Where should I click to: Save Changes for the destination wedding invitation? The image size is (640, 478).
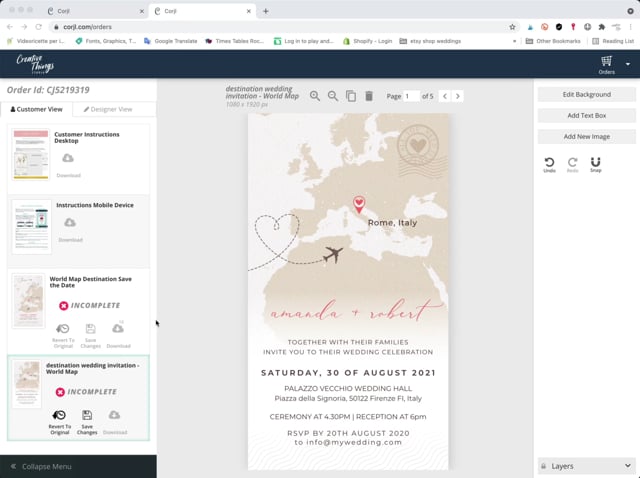(x=87, y=419)
